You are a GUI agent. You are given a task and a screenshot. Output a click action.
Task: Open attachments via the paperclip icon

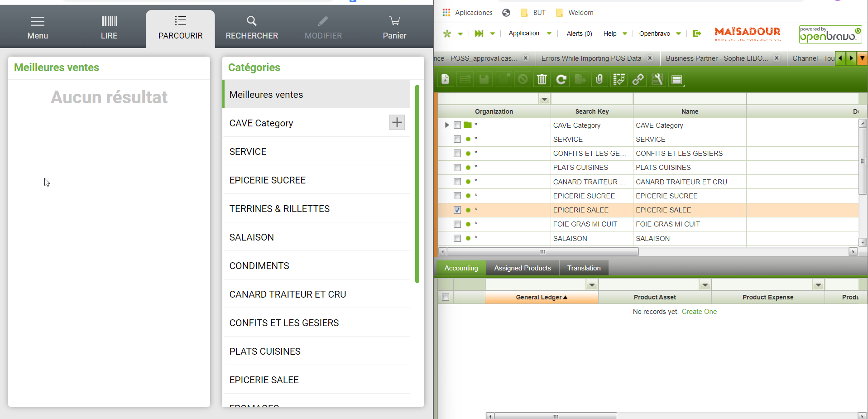coord(599,80)
